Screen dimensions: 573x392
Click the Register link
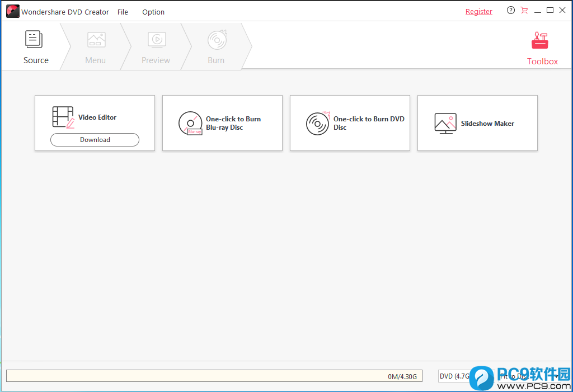pos(479,11)
